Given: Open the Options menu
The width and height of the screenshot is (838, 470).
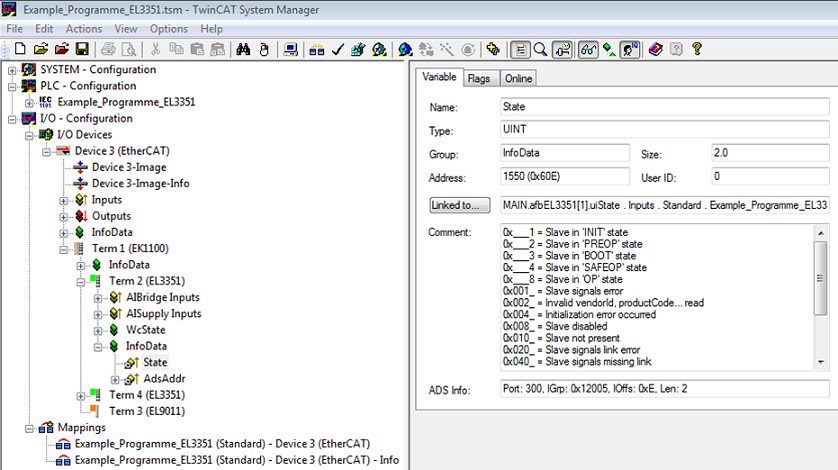Looking at the screenshot, I should tap(168, 29).
